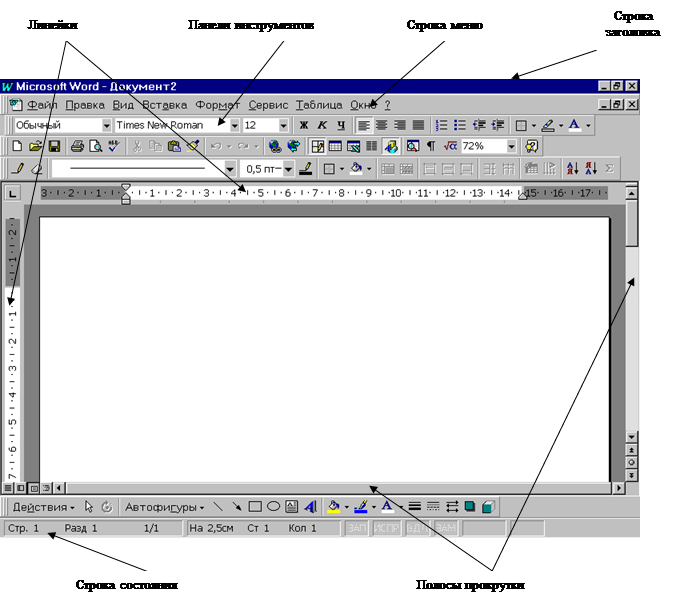Click vertical scrollbar down arrow
This screenshot has height=610, width=683.
632,437
